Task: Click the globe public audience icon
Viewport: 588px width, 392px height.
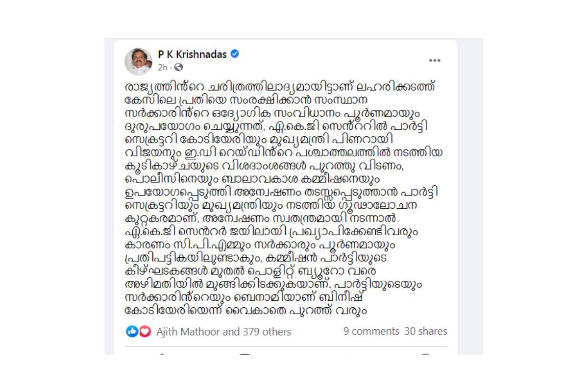Action: [179, 67]
